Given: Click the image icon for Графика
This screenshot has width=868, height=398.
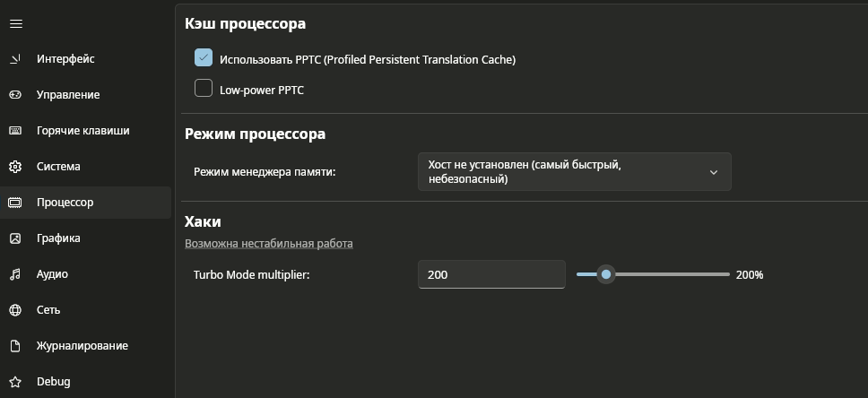Looking at the screenshot, I should click(15, 238).
